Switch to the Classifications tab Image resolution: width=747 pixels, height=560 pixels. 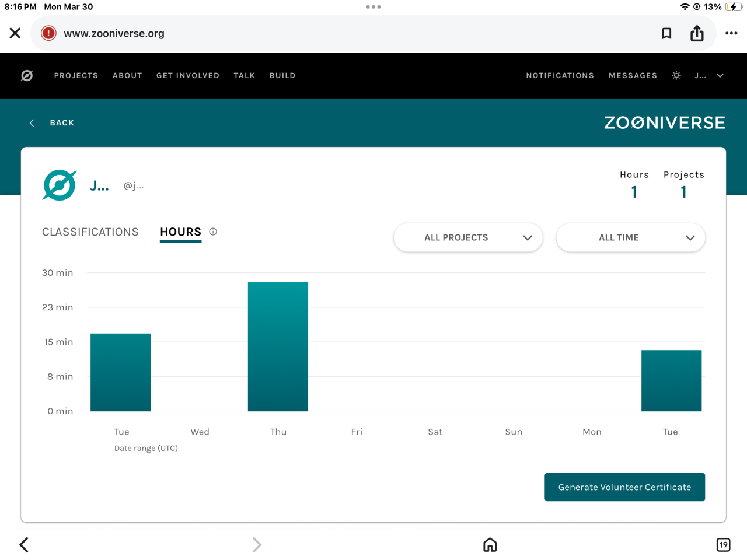pos(90,232)
